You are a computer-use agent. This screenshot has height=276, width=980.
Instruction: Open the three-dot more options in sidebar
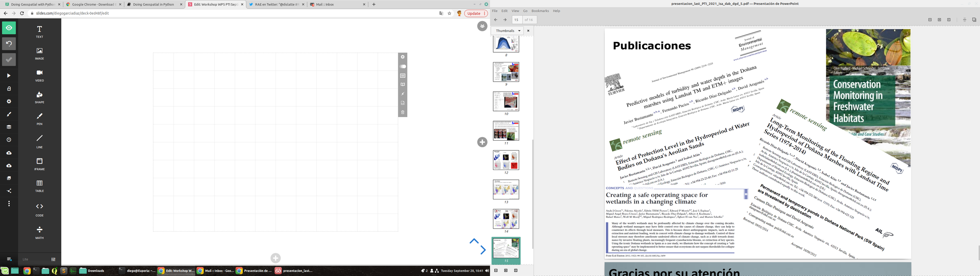coord(9,203)
